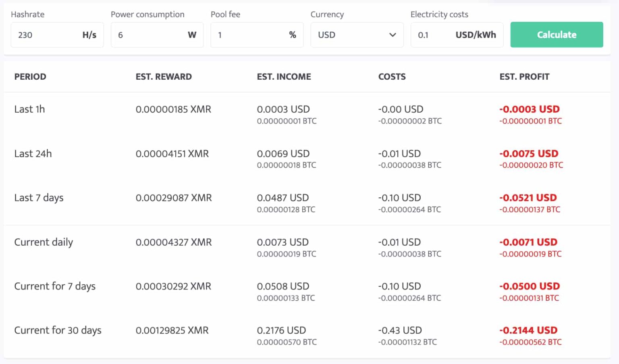Click the Hashrate field label

click(28, 14)
